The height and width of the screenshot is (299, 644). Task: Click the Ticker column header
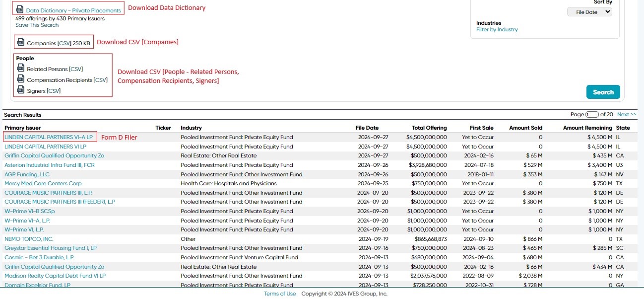[163, 128]
